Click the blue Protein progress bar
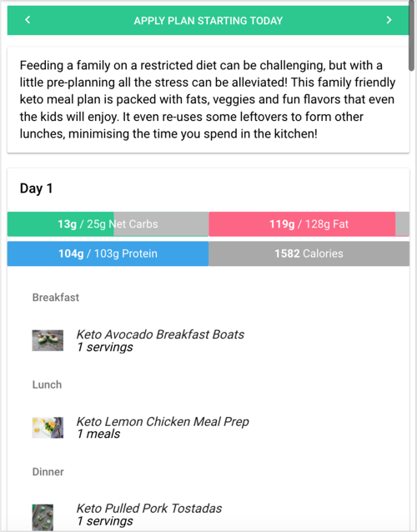 pos(108,253)
